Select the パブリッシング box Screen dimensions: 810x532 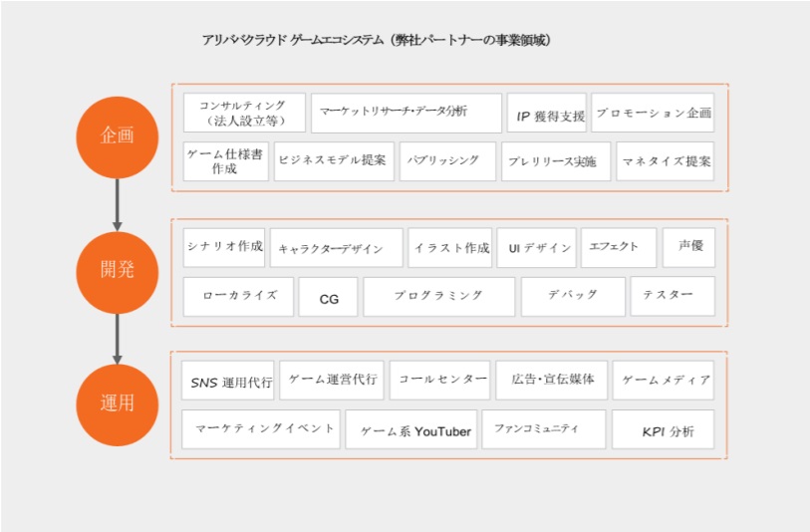[x=447, y=161]
